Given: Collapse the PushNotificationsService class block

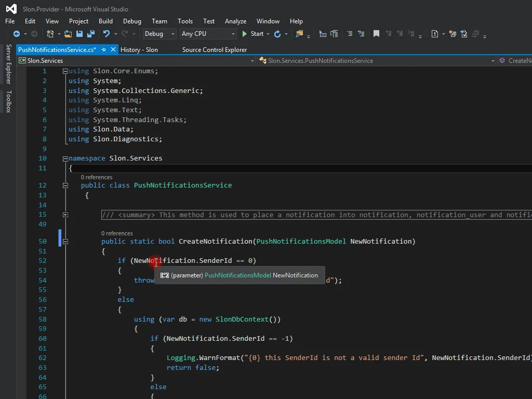Looking at the screenshot, I should click(x=65, y=185).
